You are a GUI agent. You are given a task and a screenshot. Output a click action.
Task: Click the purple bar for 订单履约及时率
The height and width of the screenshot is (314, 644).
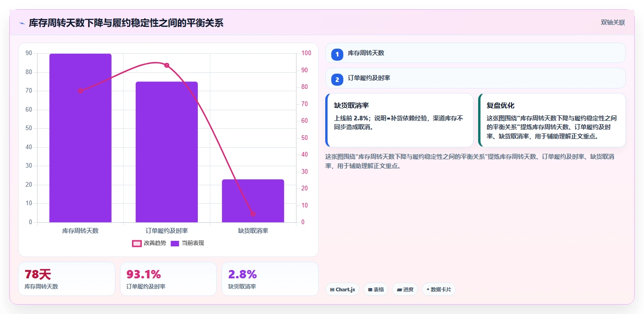point(167,152)
